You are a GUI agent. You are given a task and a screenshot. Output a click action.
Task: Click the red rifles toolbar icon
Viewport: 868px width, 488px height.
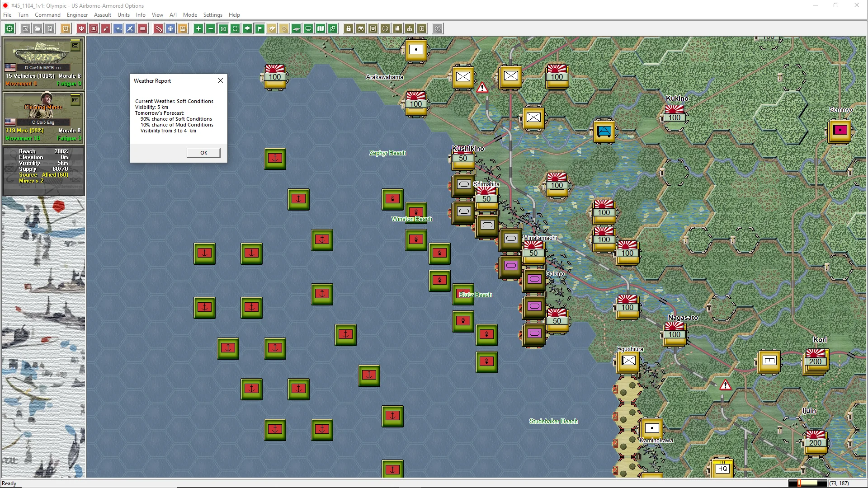click(158, 29)
